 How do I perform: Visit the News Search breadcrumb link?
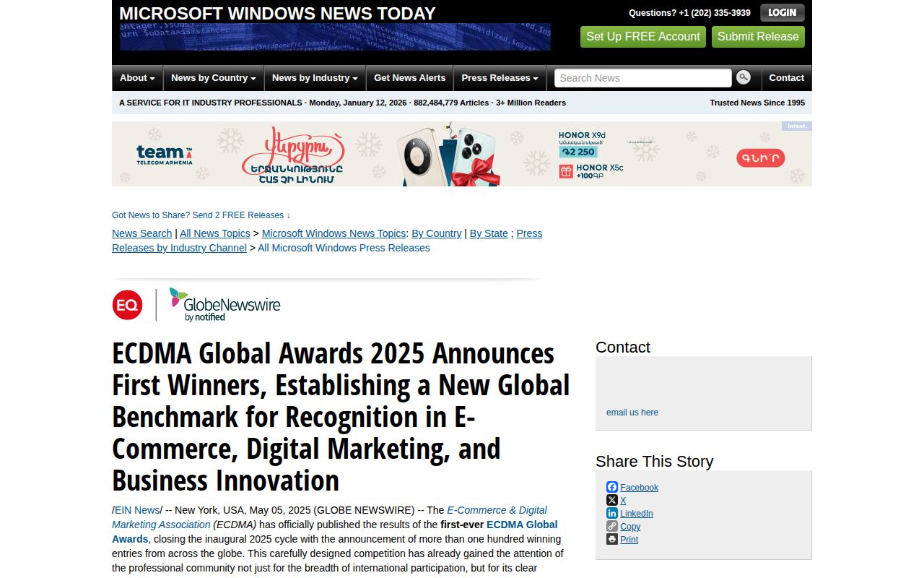click(x=141, y=233)
